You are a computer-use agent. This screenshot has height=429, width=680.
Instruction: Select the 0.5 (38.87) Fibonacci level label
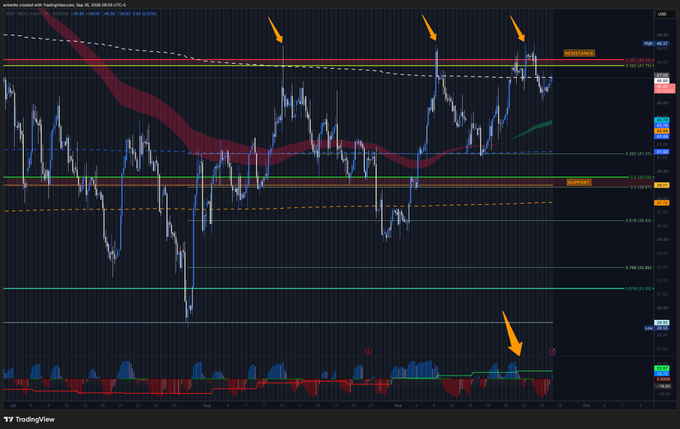click(641, 187)
